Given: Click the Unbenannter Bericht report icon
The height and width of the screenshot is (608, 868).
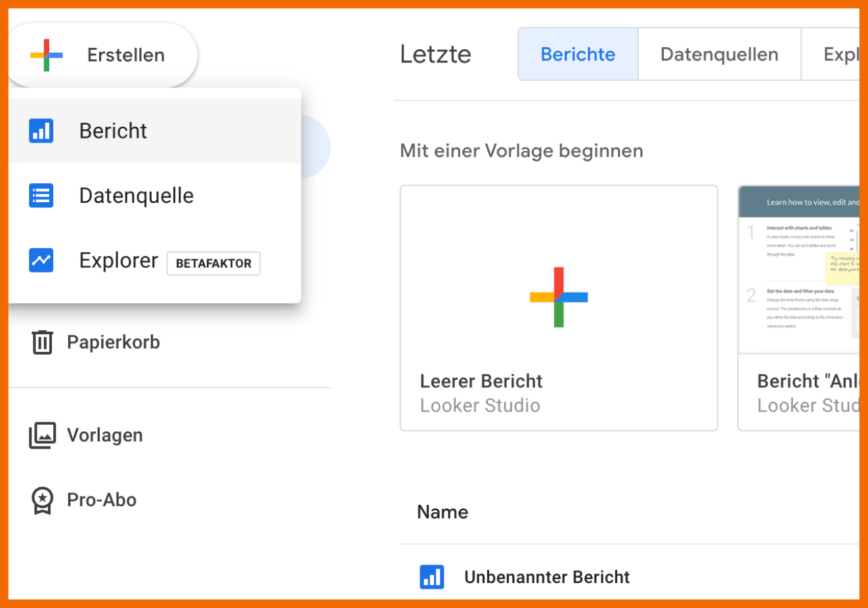Looking at the screenshot, I should click(432, 577).
